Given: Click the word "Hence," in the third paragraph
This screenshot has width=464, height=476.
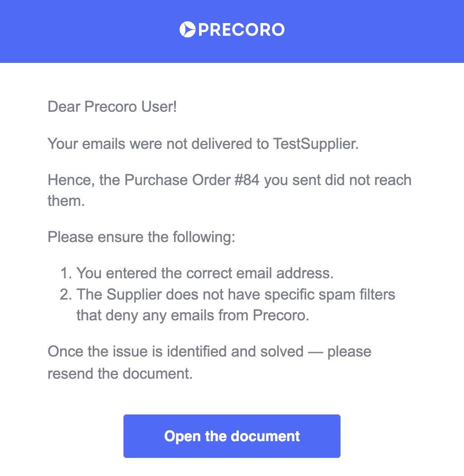Looking at the screenshot, I should tap(71, 180).
